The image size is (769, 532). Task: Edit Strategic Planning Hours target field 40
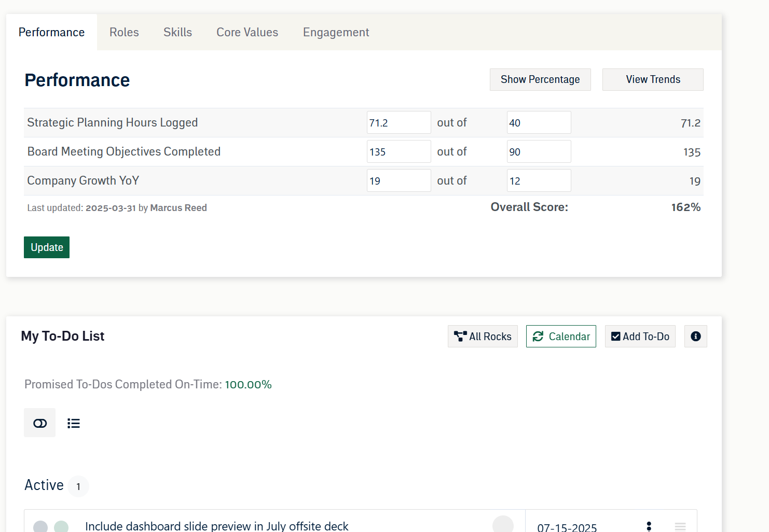click(x=539, y=122)
